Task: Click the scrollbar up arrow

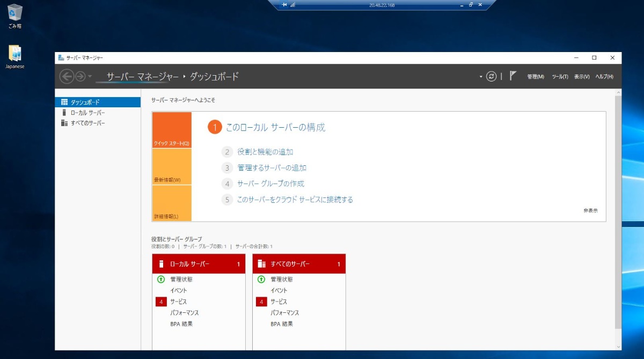Action: [x=618, y=93]
